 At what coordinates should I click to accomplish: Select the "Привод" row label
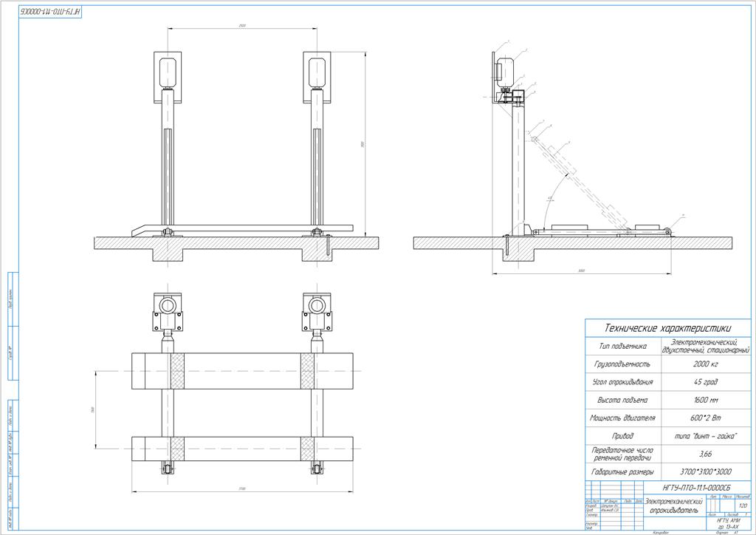click(624, 435)
